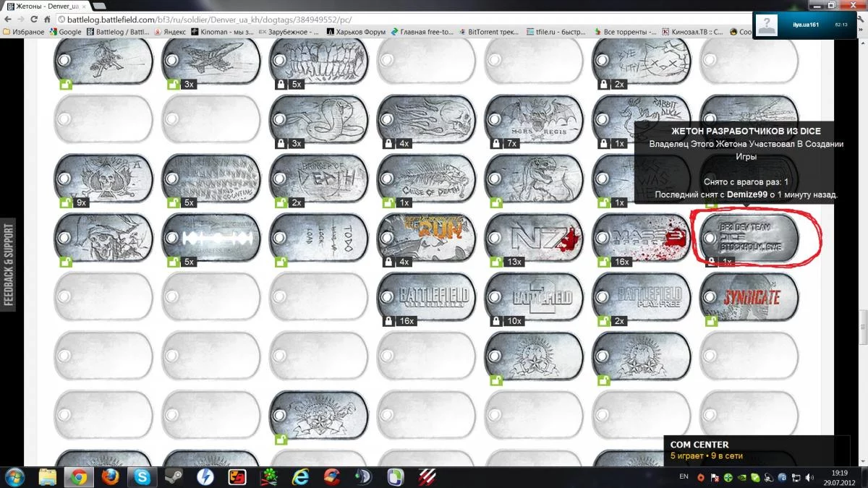868x488 pixels.
Task: Click the EN language indicator in tray
Action: pos(684,477)
